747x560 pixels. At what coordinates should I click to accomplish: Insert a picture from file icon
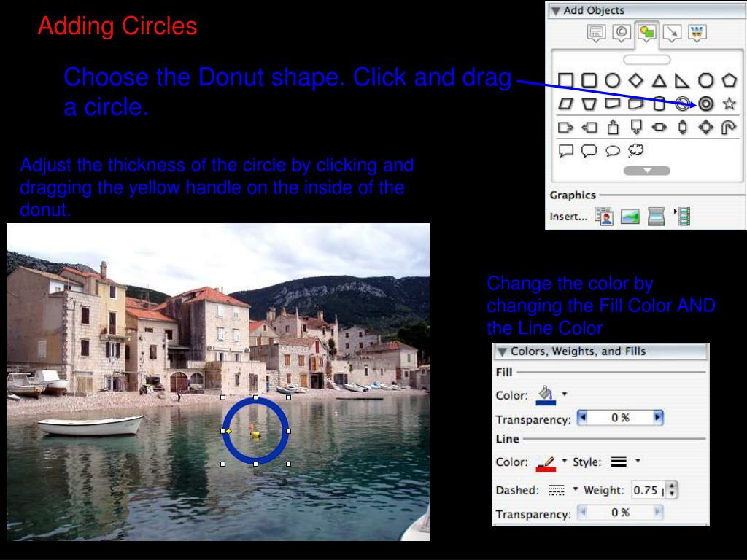630,217
